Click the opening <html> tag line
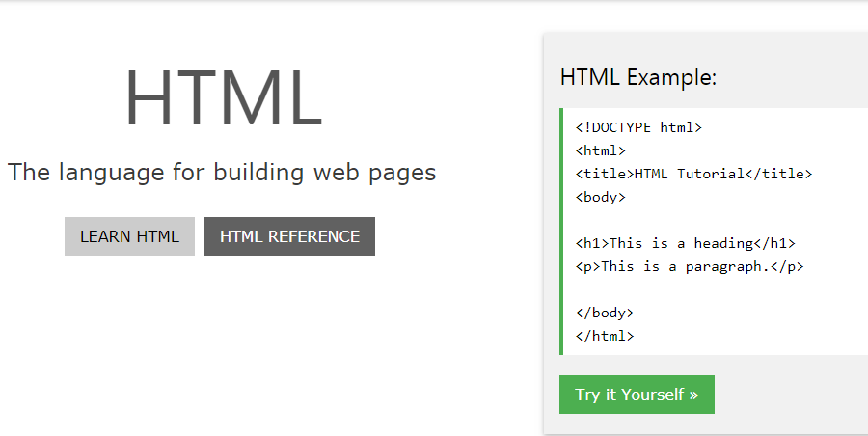 tap(601, 150)
